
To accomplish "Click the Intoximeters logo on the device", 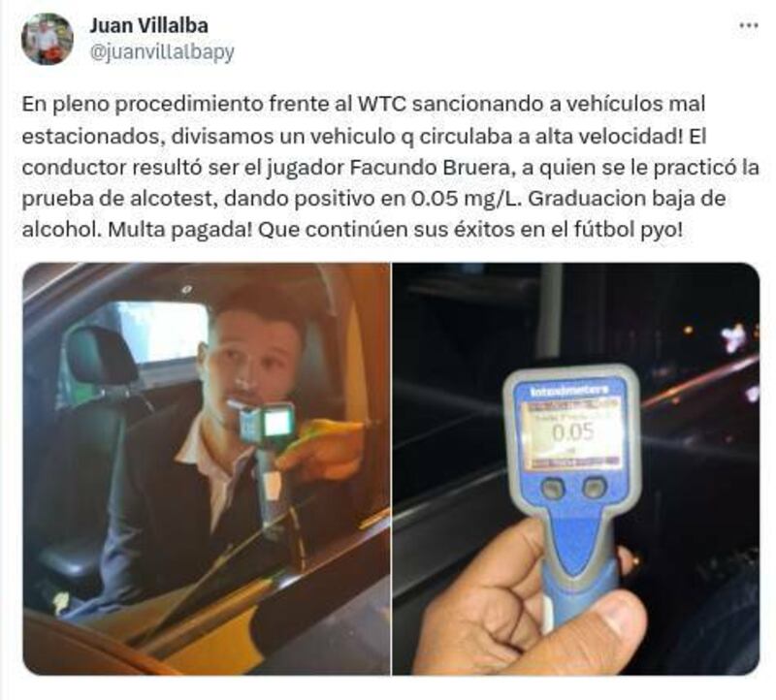I will click(569, 392).
